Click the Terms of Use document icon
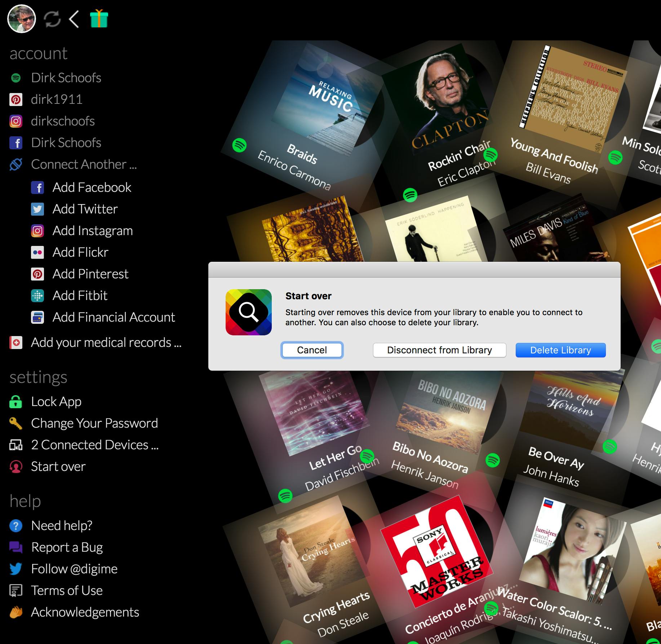Viewport: 661px width, 644px height. click(16, 591)
